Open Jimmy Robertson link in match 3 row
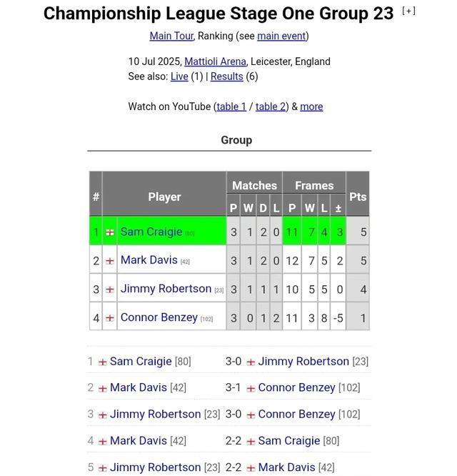Viewport: 457px width, 476px height. pos(155,415)
